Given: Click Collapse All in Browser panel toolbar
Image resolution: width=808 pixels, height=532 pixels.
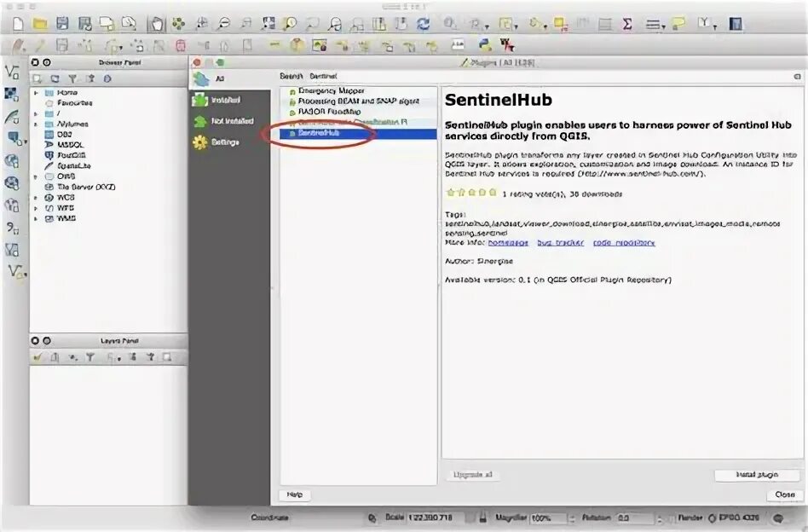Looking at the screenshot, I should point(90,79).
